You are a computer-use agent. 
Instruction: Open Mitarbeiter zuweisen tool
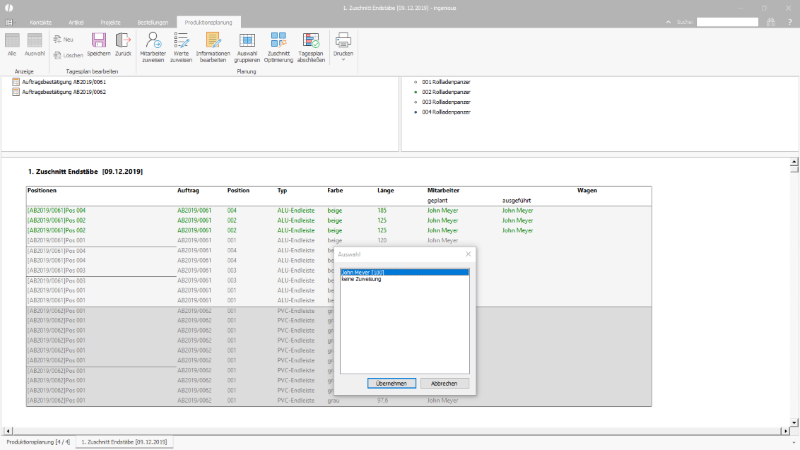153,47
